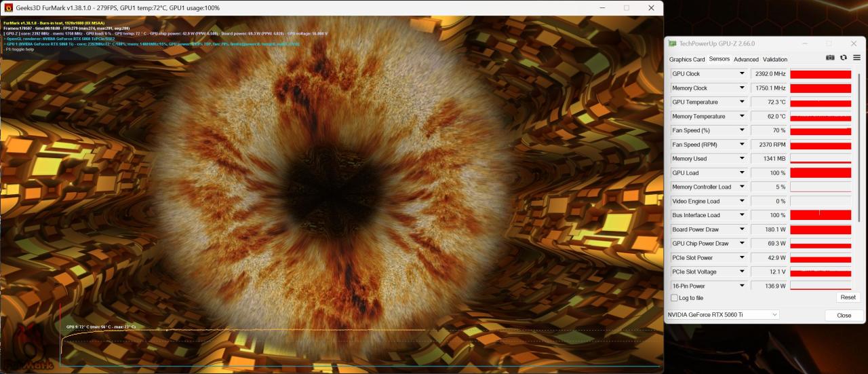Expand the Memory Controller Load dropdown
The image size is (868, 374).
[742, 187]
